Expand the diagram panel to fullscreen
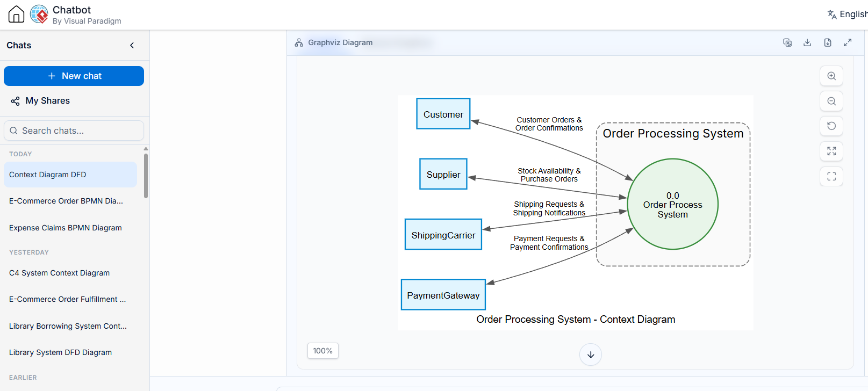868x391 pixels. click(x=848, y=42)
